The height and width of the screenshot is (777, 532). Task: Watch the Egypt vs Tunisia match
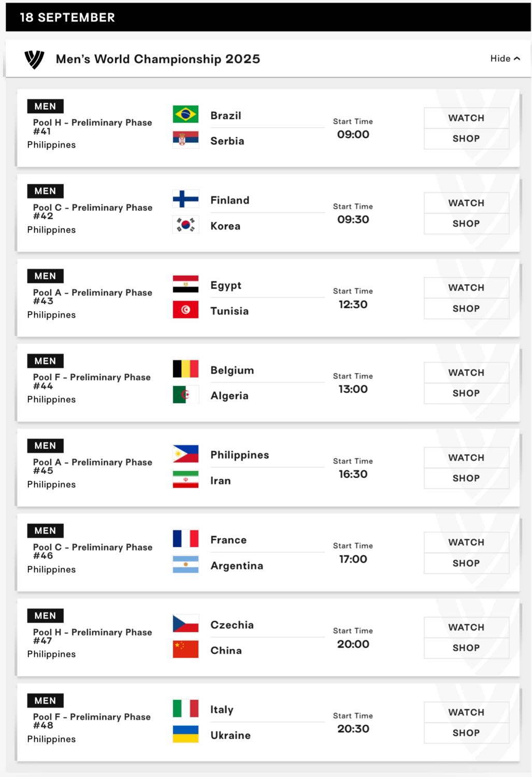point(466,287)
